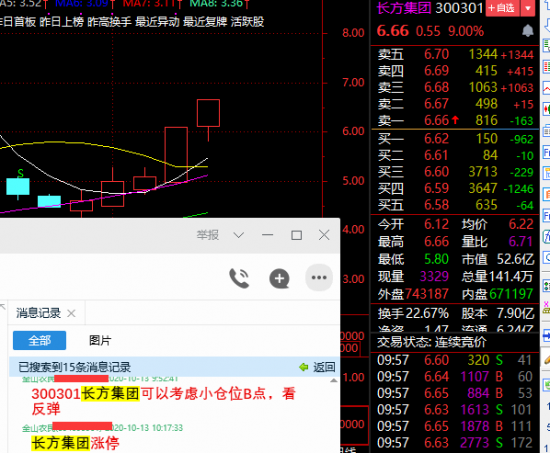
Task: Select the trade tick 6.63 with 2773 S
Action: pos(455,442)
